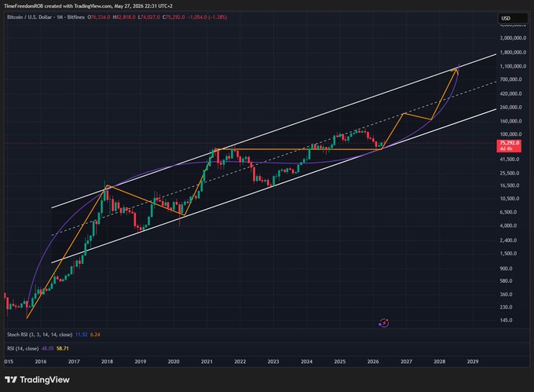Click the RSI value 58.71

[x=62, y=349]
